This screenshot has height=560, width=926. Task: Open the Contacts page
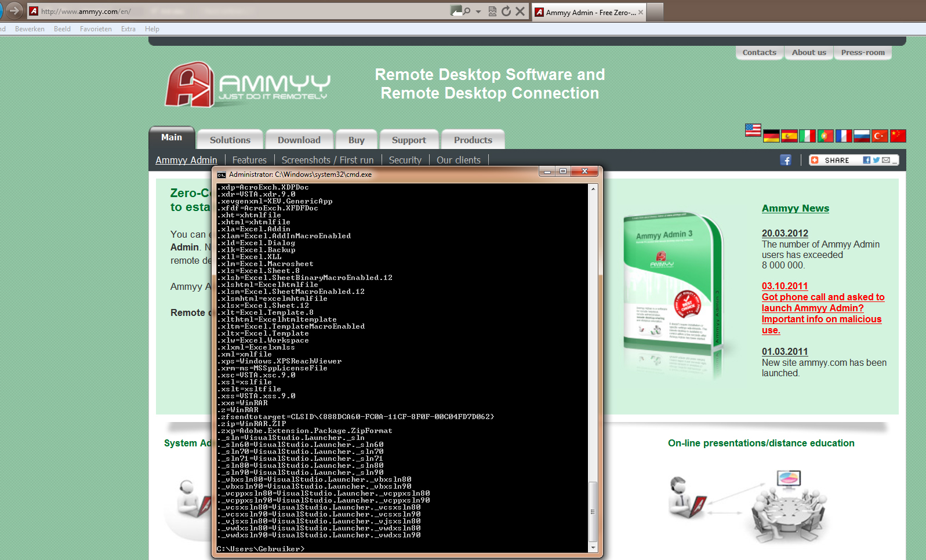759,52
